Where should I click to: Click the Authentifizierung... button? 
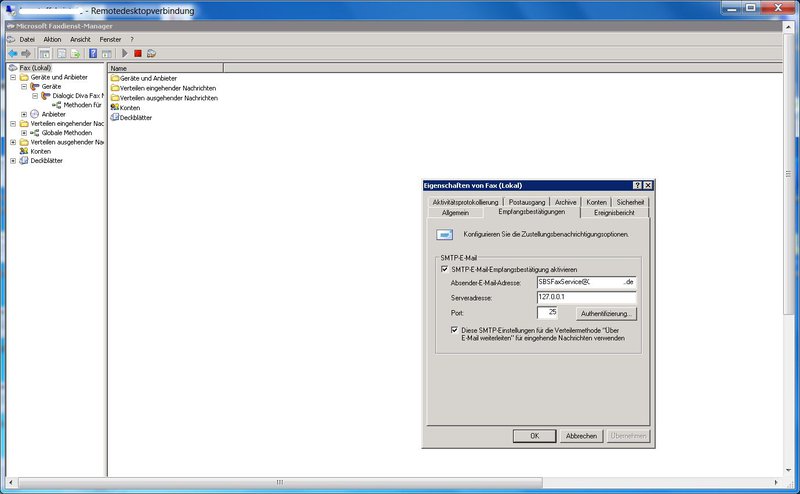[606, 313]
